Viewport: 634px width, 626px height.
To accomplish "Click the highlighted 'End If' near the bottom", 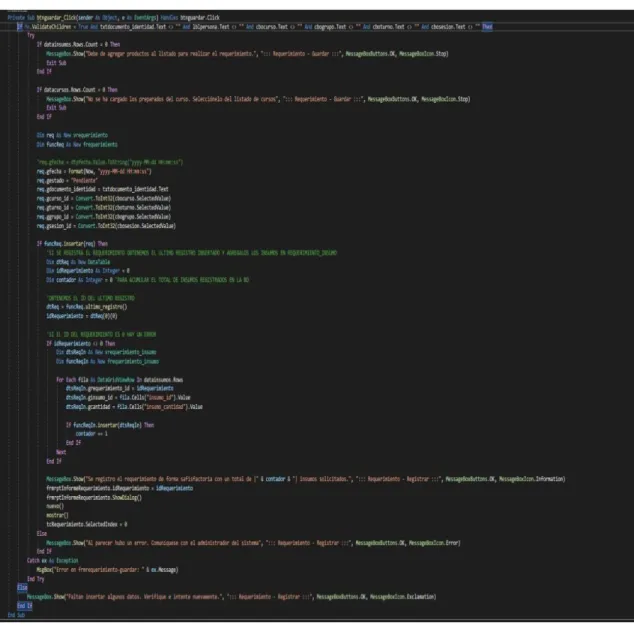I will click(x=25, y=606).
